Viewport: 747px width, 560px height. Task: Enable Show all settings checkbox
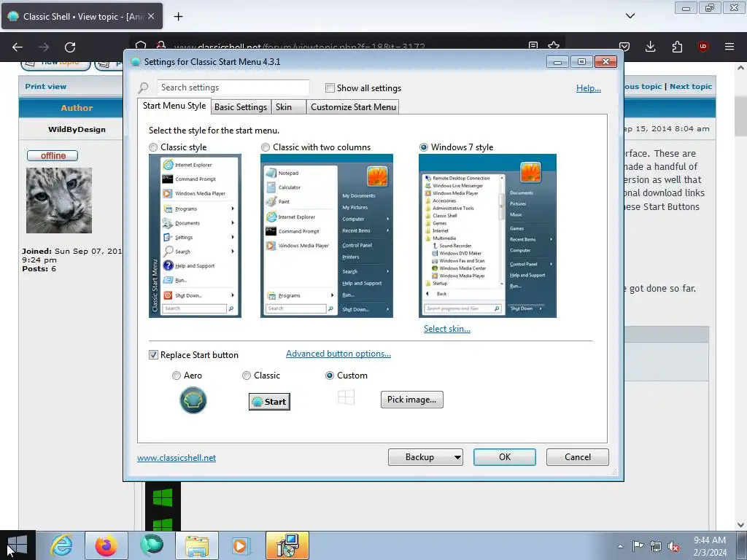point(330,88)
